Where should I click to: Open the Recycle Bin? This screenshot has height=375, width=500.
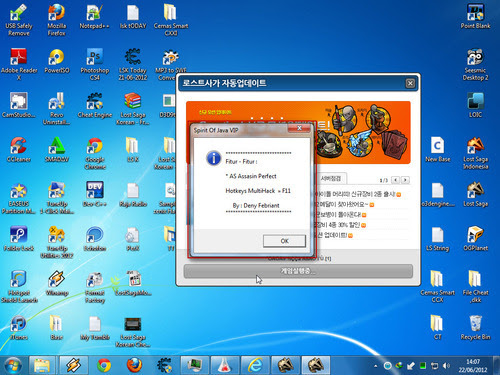pyautogui.click(x=475, y=327)
